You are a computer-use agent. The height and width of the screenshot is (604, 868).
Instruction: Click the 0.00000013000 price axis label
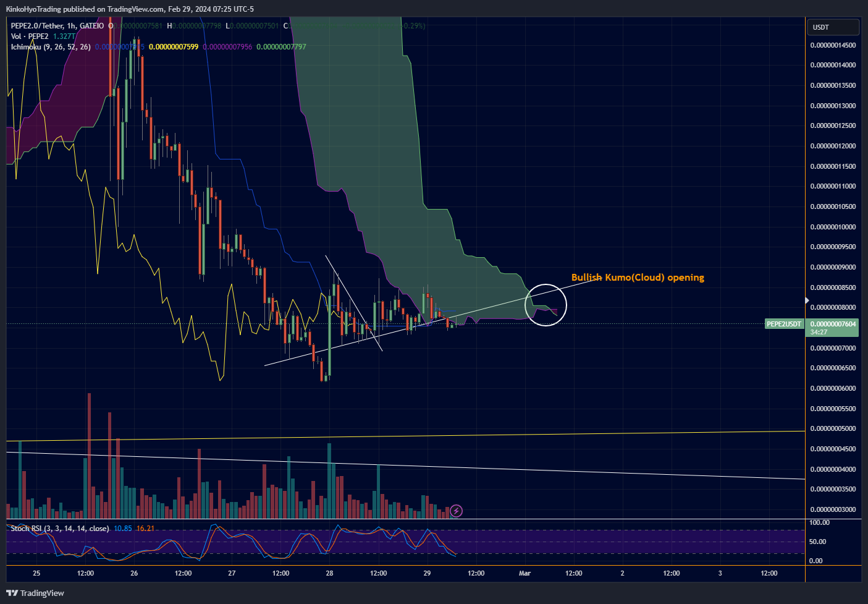[833, 106]
